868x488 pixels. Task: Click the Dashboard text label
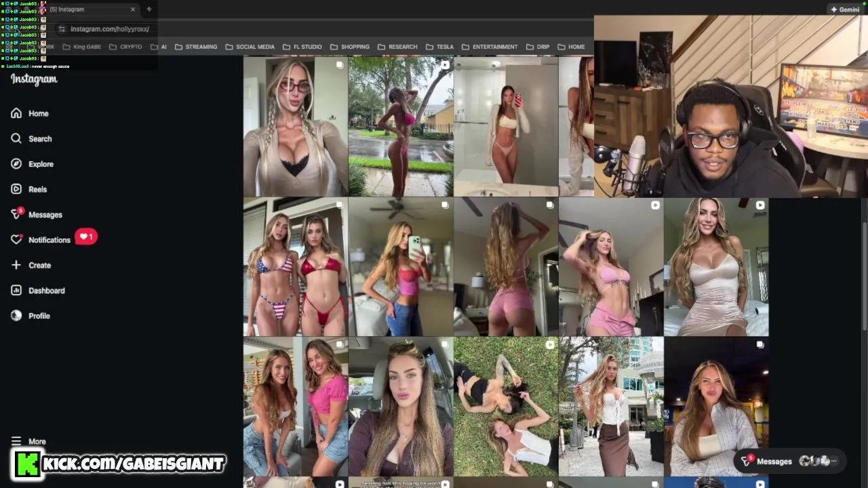click(47, 291)
